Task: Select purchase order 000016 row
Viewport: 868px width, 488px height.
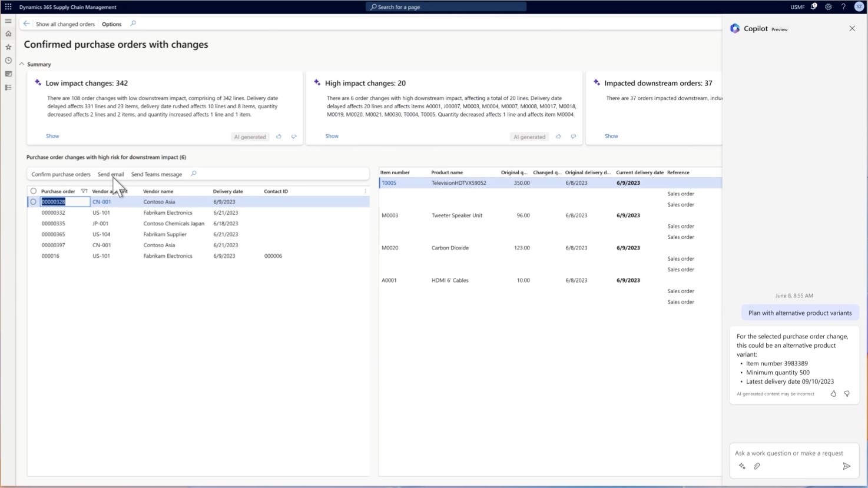Action: [198, 256]
